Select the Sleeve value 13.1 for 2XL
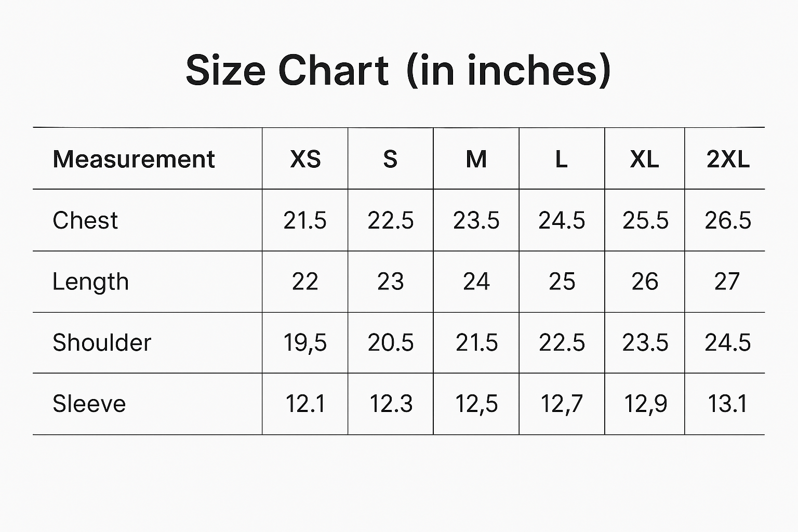 [x=727, y=404]
